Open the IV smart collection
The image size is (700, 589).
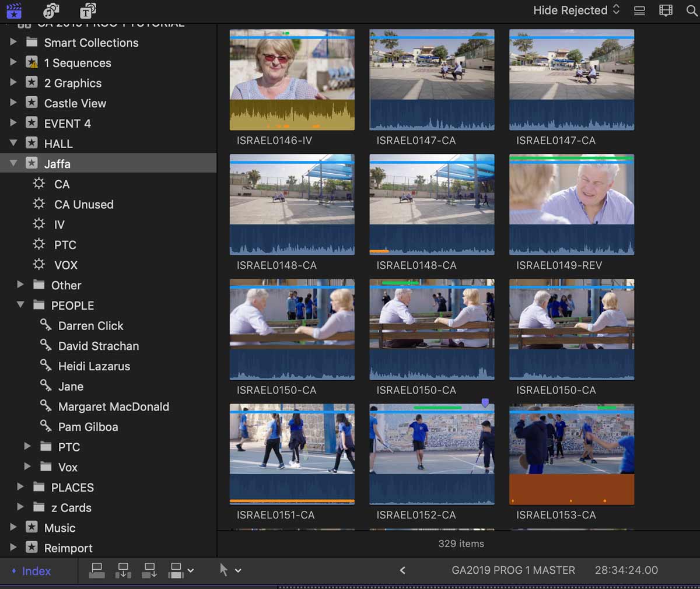59,225
